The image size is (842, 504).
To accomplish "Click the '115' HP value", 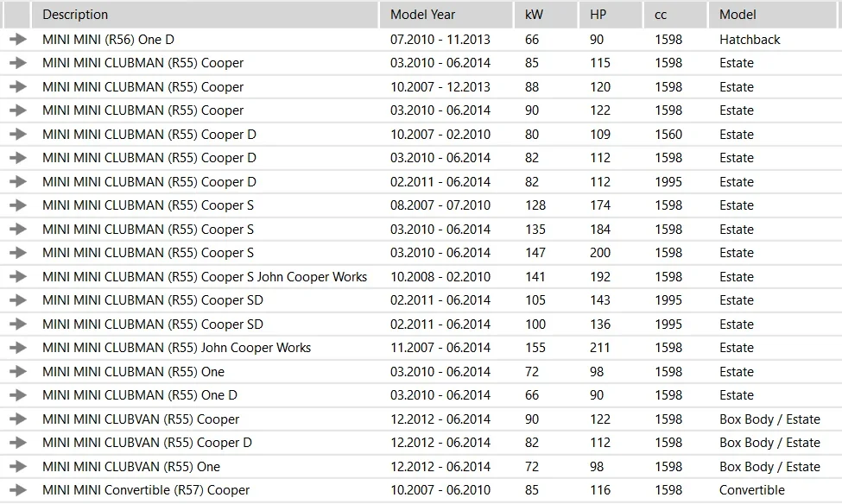I will [600, 63].
